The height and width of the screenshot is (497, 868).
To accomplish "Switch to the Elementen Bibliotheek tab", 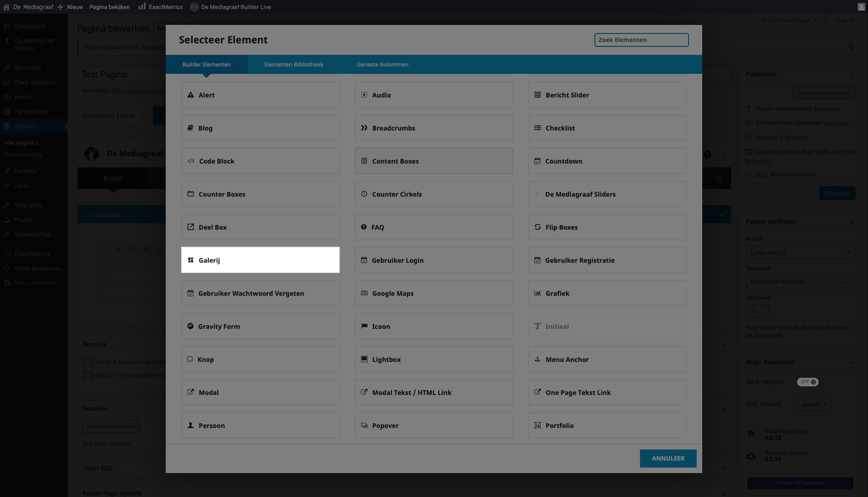I will tap(293, 64).
